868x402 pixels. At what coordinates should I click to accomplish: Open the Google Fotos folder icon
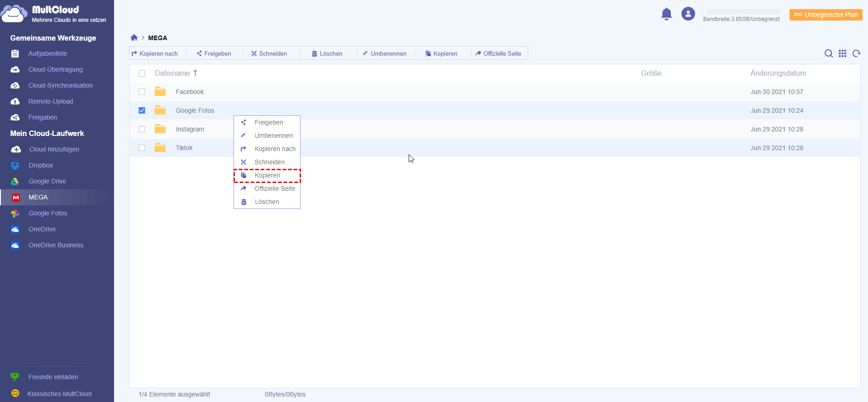160,110
